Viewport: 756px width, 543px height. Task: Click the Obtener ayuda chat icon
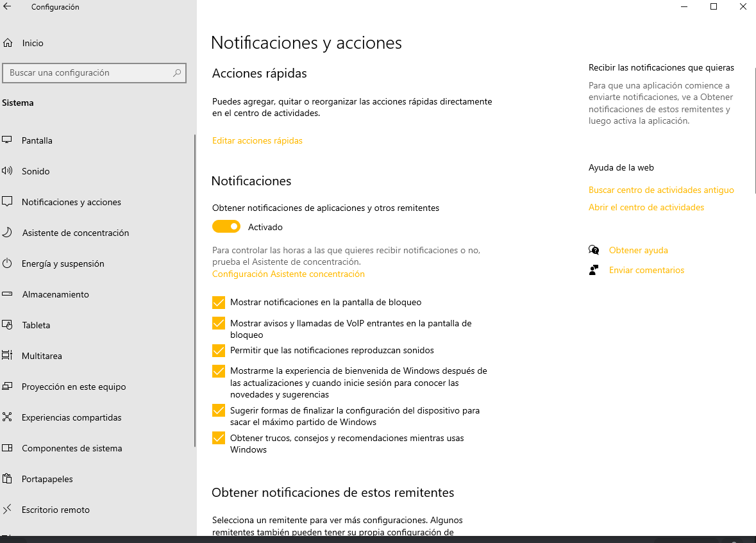[594, 250]
